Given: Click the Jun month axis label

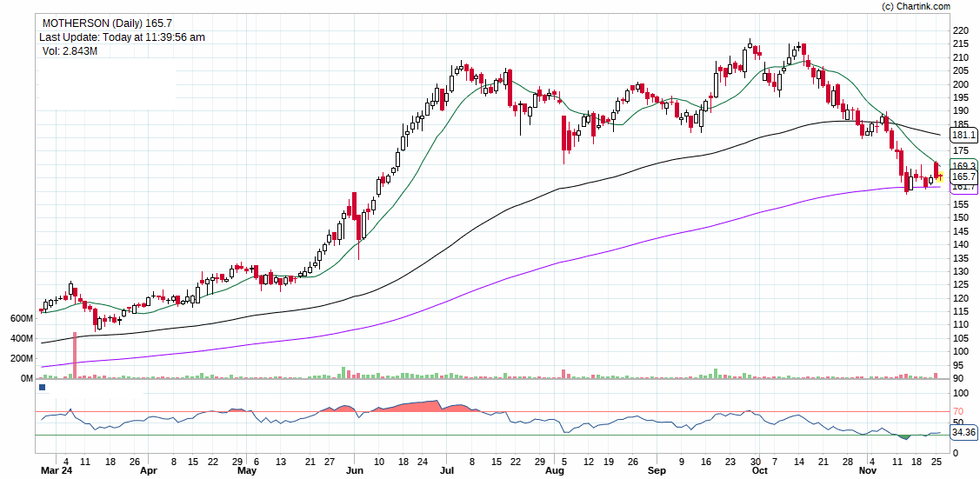Looking at the screenshot, I should coord(355,471).
